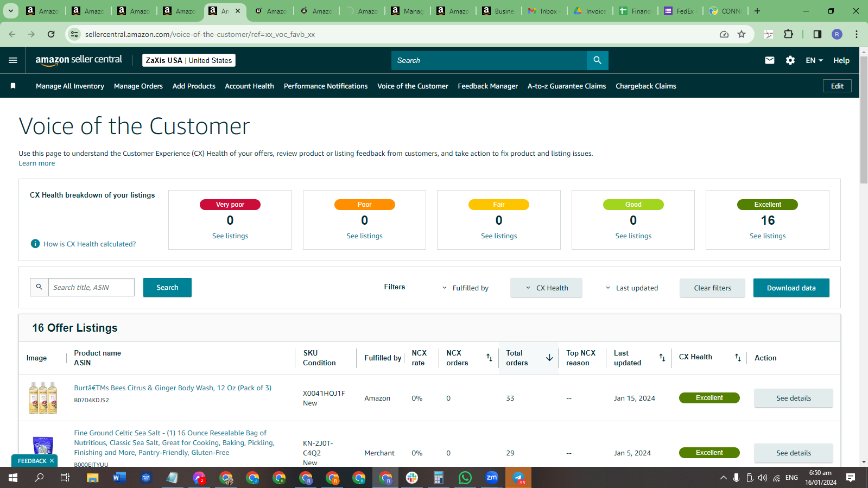Go back to the previous browser page
This screenshot has width=868, height=488.
[12, 34]
